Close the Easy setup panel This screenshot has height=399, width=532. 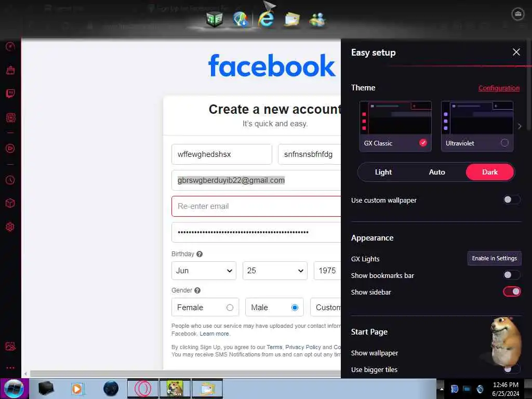click(516, 52)
